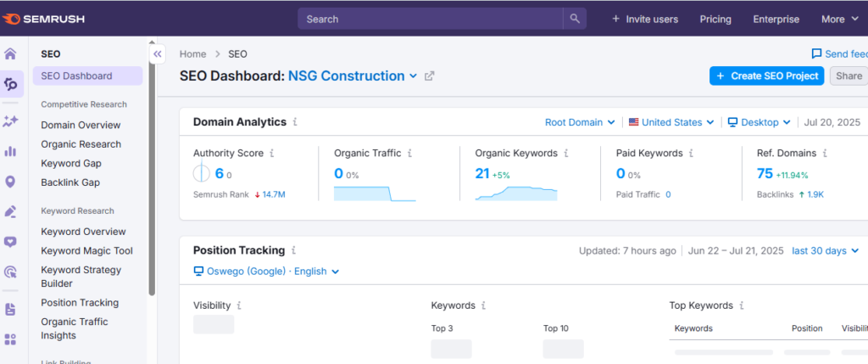Click the Paid Traffic 0 value
Viewport: 868px width, 364px height.
pos(668,194)
